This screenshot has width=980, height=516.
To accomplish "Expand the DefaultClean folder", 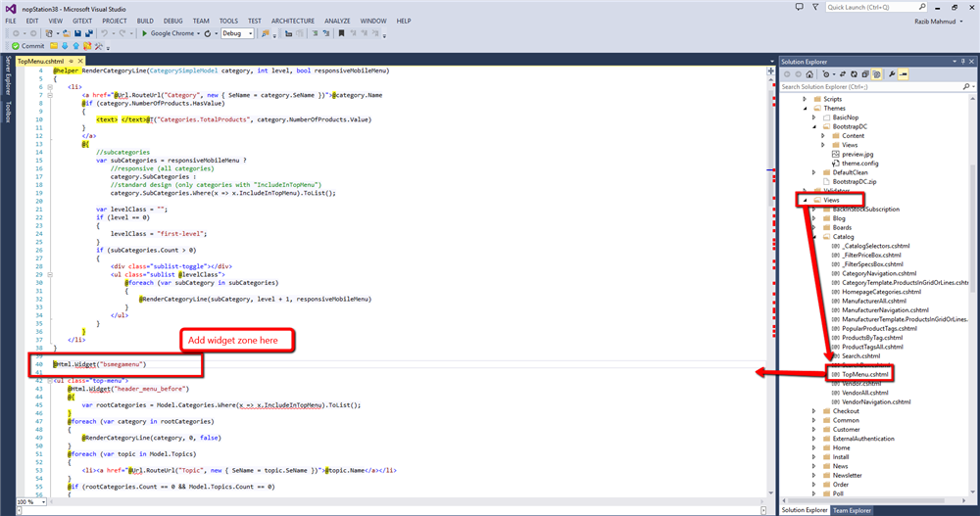I will 813,172.
